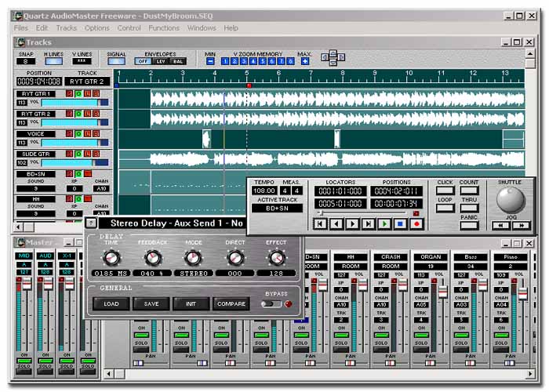Screen dimensions: 549x392
Task: Open the Active Track field showing BD+SN
Action: tap(278, 209)
